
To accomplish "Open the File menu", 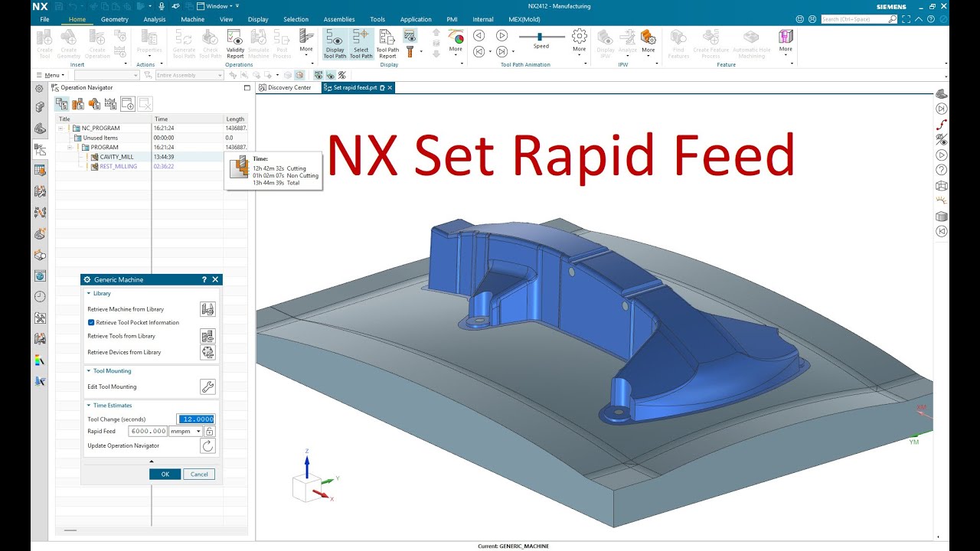I will coord(44,19).
